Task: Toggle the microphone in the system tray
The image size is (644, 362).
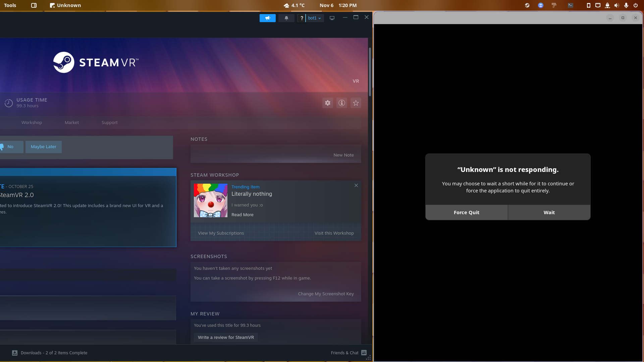Action: pos(626,5)
